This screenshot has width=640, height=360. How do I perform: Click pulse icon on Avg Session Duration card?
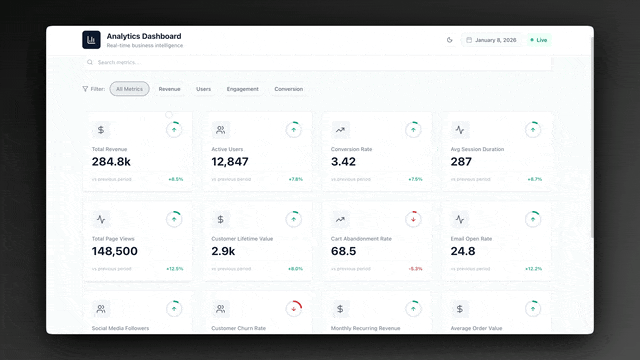(460, 130)
